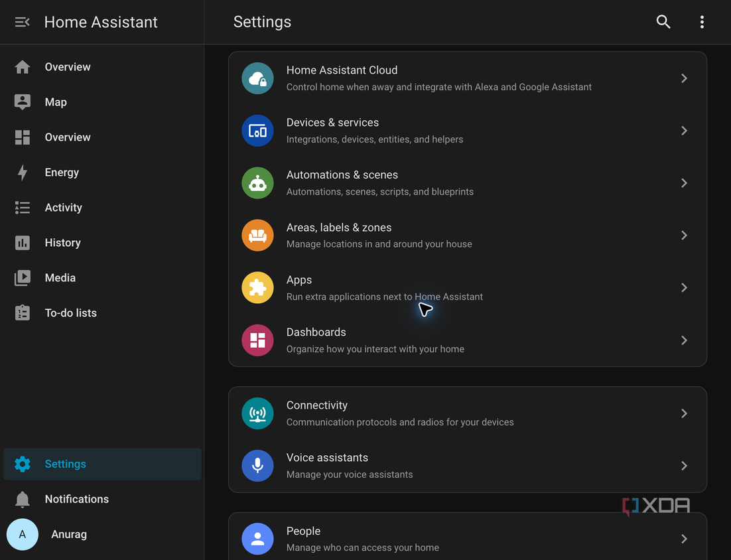Click 'Manage locations in and around your house'
The width and height of the screenshot is (731, 560).
[x=379, y=244]
